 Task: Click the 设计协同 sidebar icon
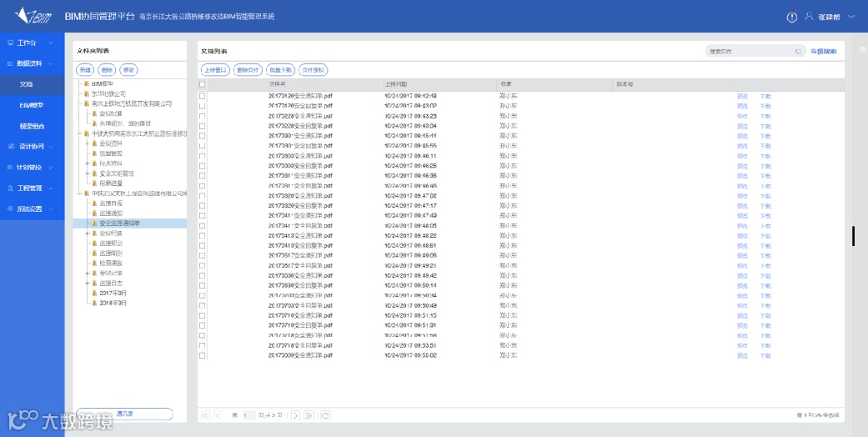tap(12, 147)
